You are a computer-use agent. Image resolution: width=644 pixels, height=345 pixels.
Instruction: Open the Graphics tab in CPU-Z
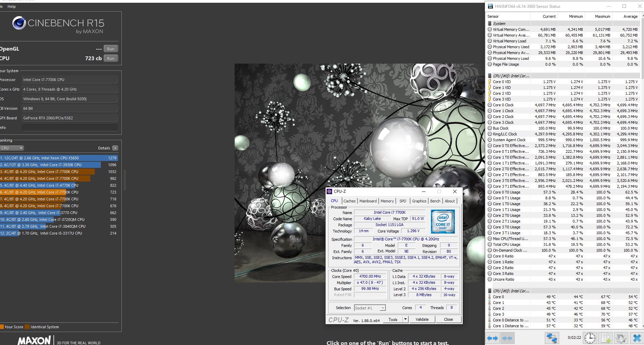(419, 201)
